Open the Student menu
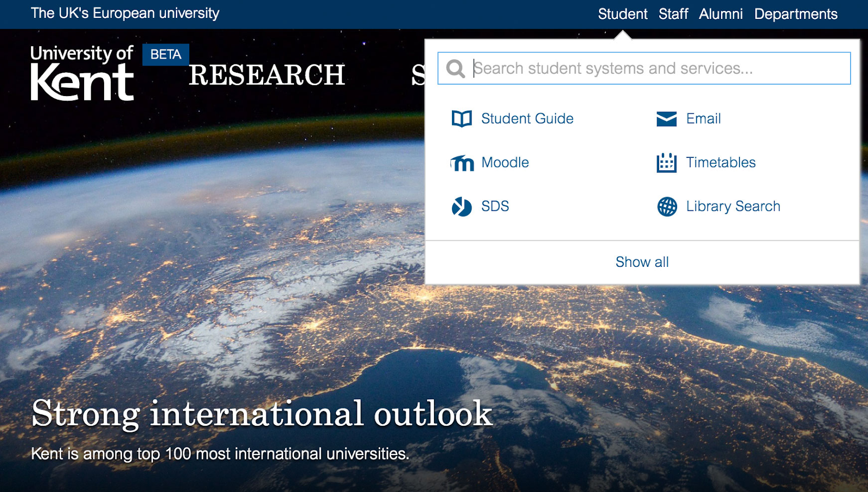 (x=623, y=14)
